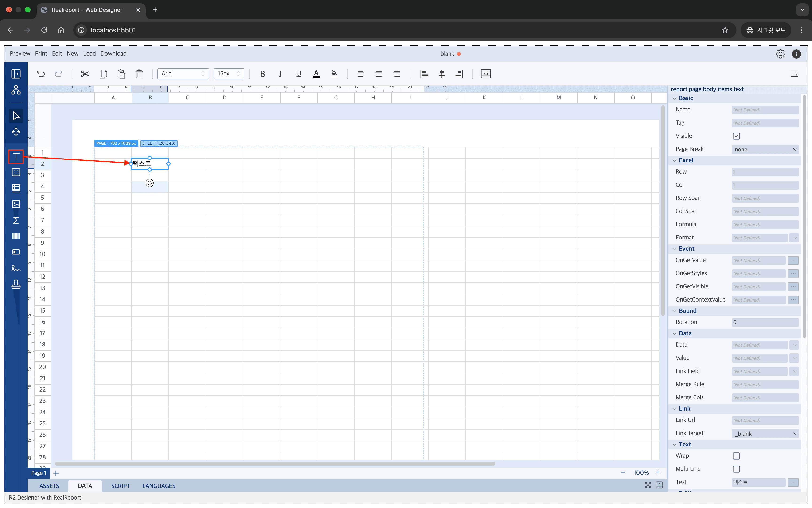
Task: Zoom in with the plus button
Action: tap(658, 473)
